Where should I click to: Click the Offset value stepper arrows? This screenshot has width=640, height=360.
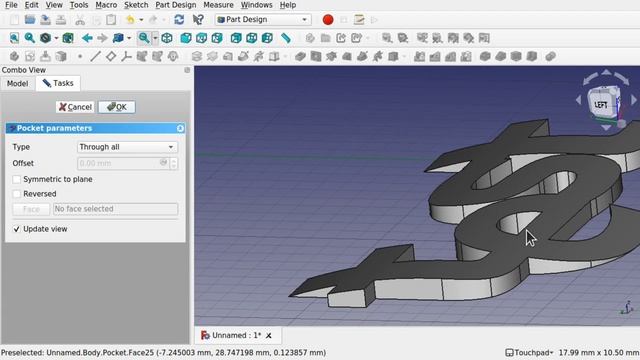click(173, 163)
